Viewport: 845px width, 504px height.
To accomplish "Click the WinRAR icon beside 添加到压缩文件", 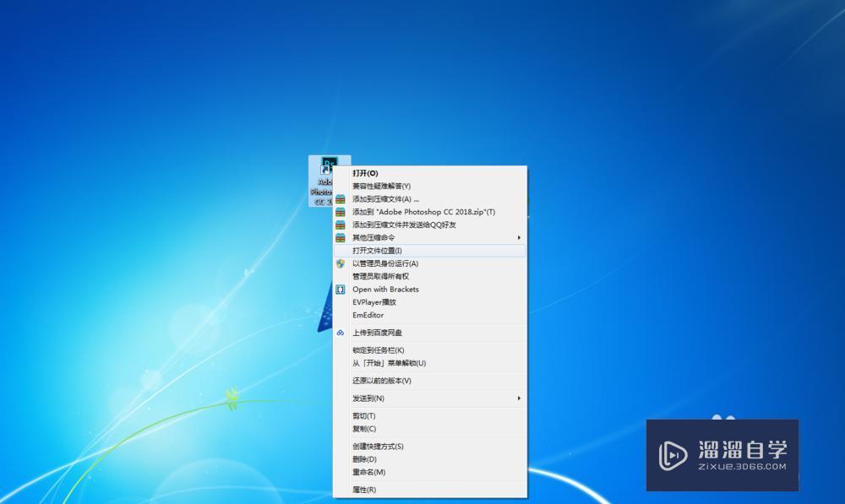I will pos(340,199).
